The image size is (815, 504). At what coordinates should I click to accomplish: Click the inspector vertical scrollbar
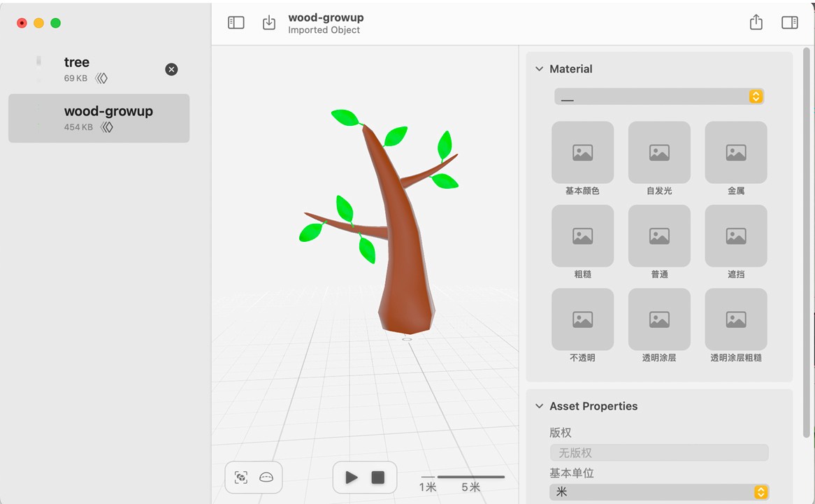(806, 242)
